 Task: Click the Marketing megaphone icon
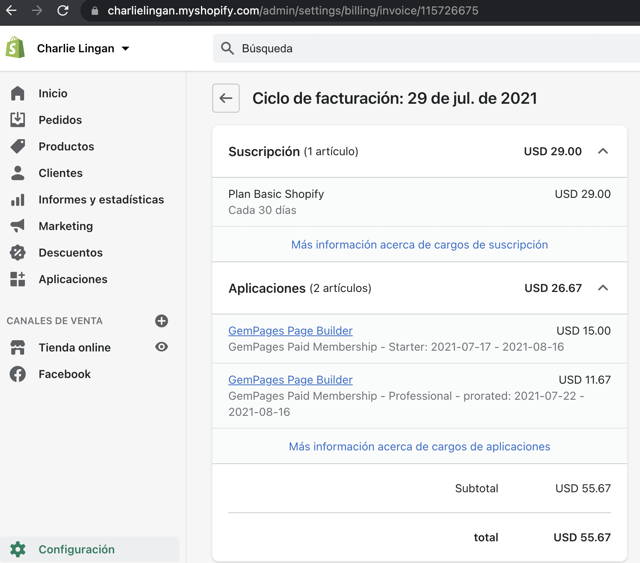[18, 226]
